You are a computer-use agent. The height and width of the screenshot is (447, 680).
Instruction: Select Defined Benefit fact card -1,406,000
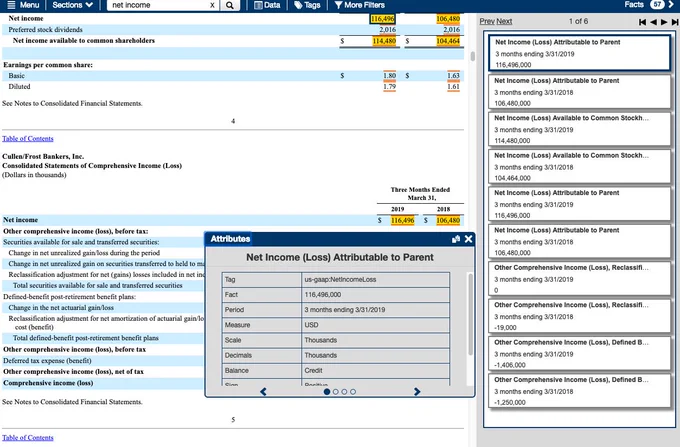coord(579,353)
